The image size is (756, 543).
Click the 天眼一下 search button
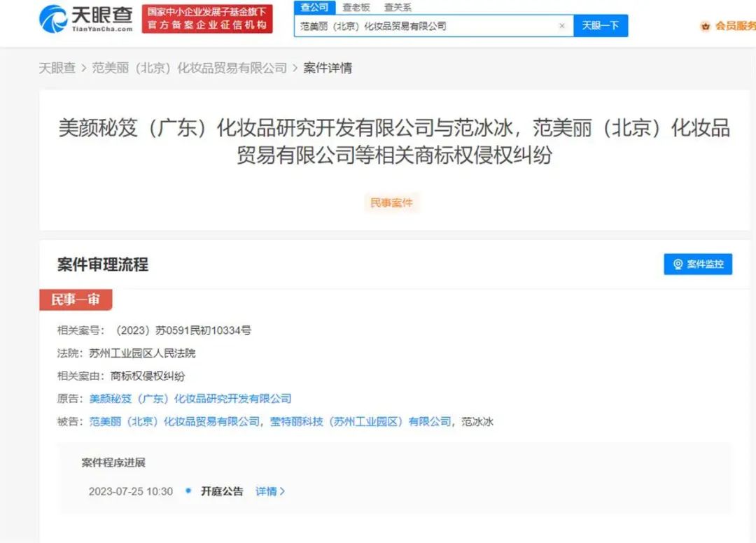tap(601, 25)
